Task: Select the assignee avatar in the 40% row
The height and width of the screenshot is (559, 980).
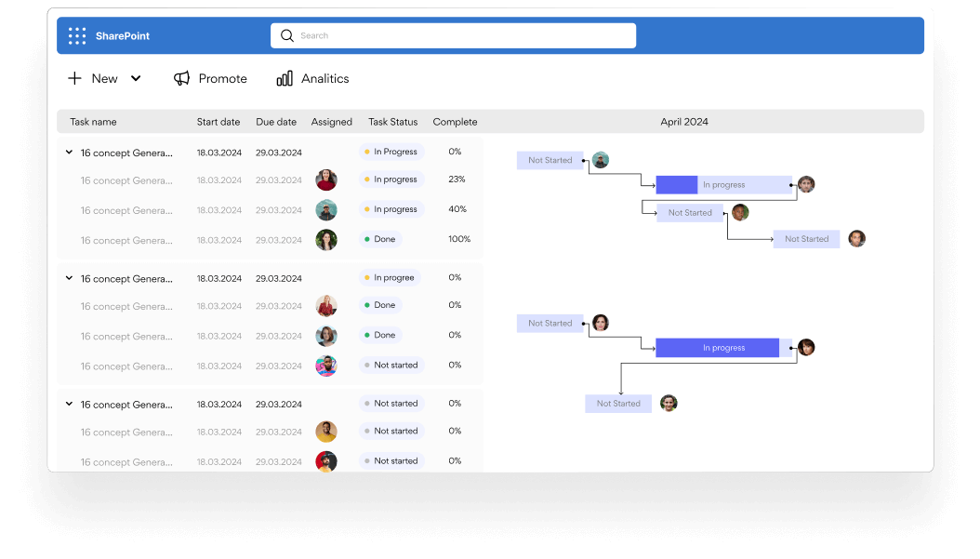Action: click(x=326, y=210)
